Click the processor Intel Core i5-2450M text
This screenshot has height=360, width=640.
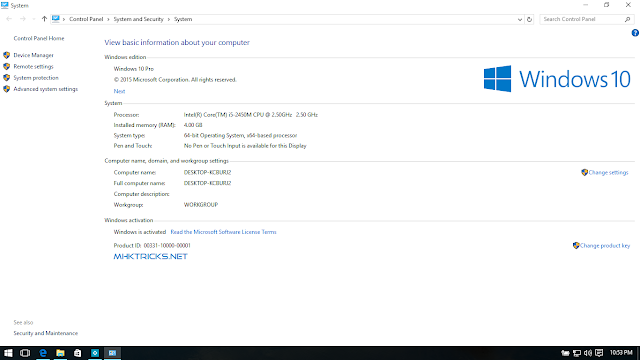(251, 115)
